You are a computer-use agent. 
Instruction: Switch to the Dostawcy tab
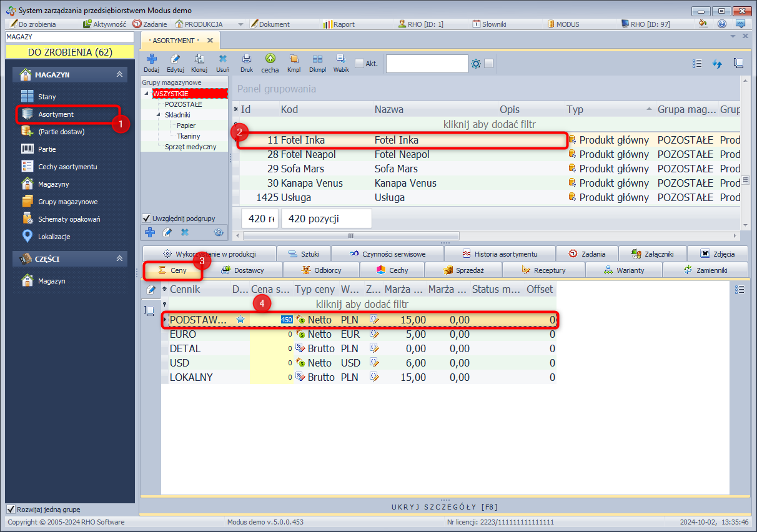tap(243, 270)
